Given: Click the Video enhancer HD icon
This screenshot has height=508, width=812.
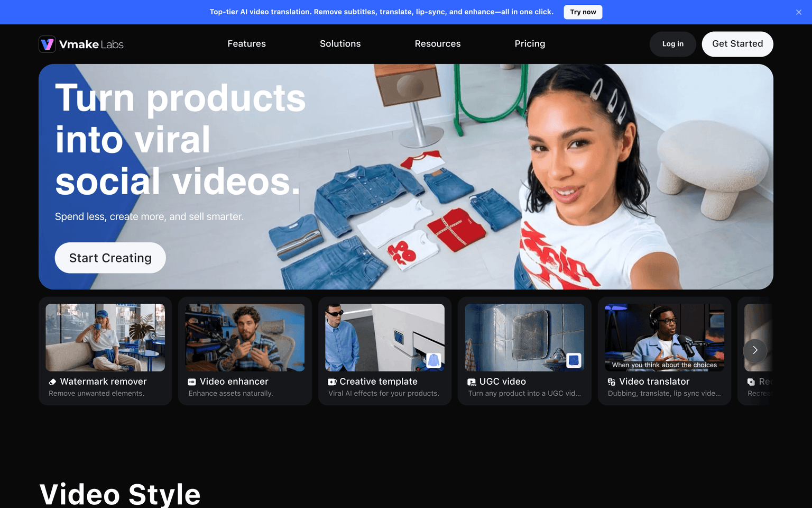Looking at the screenshot, I should tap(192, 382).
